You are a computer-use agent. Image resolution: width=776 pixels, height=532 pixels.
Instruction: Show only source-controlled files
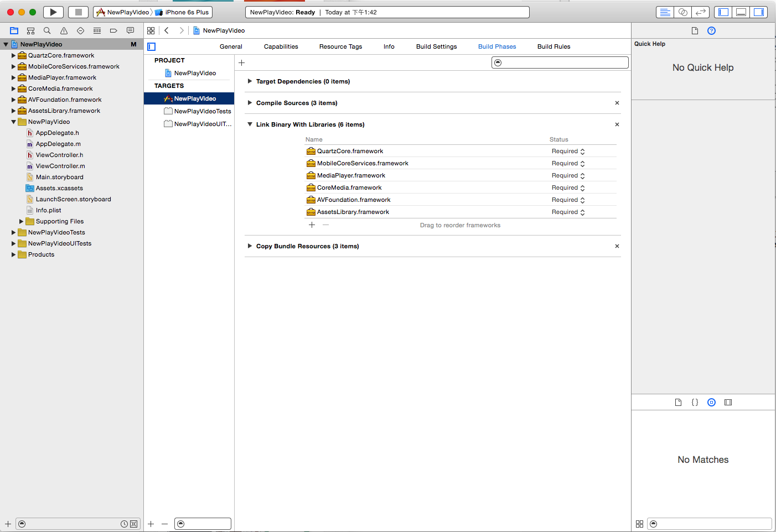(x=134, y=524)
